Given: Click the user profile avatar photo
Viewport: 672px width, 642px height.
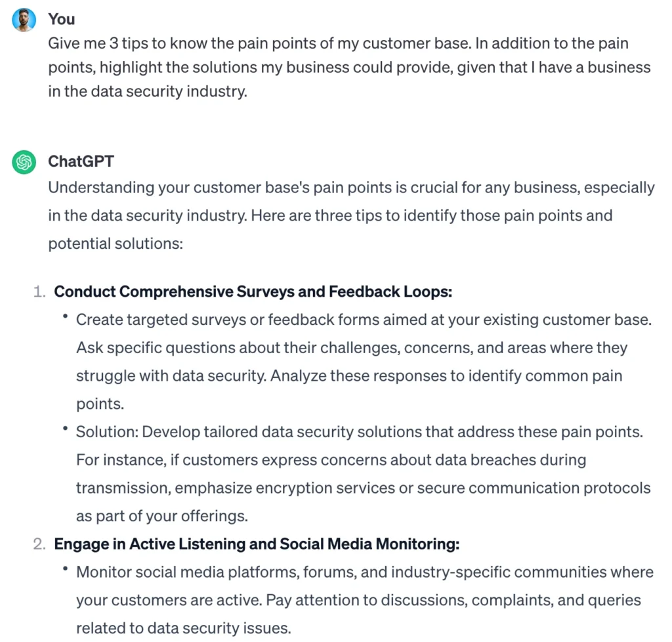Looking at the screenshot, I should (x=24, y=20).
